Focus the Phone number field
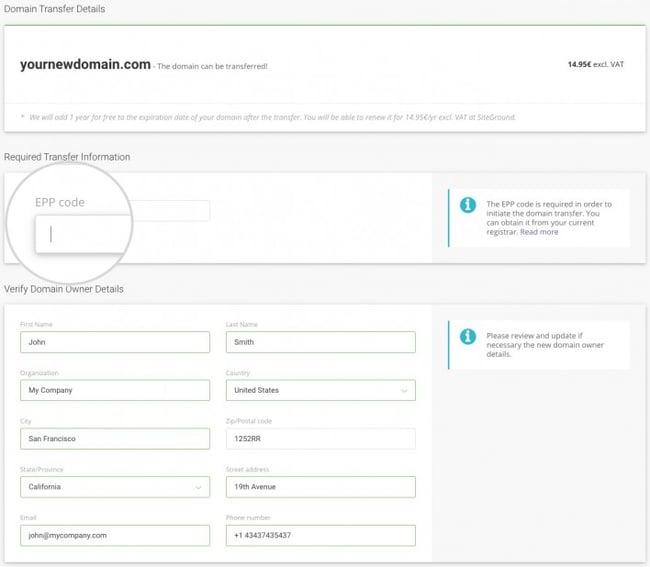The image size is (650, 567). click(320, 535)
